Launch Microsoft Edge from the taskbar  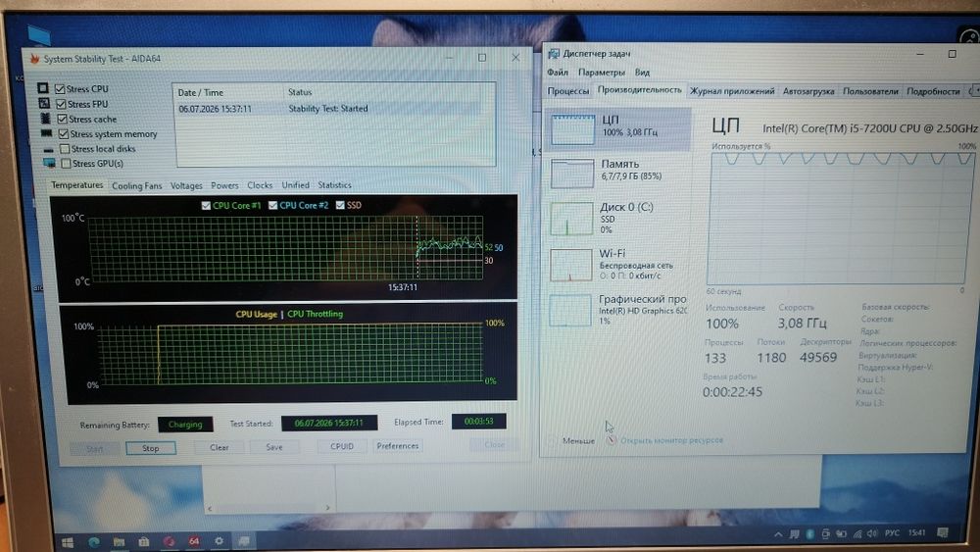click(x=94, y=541)
